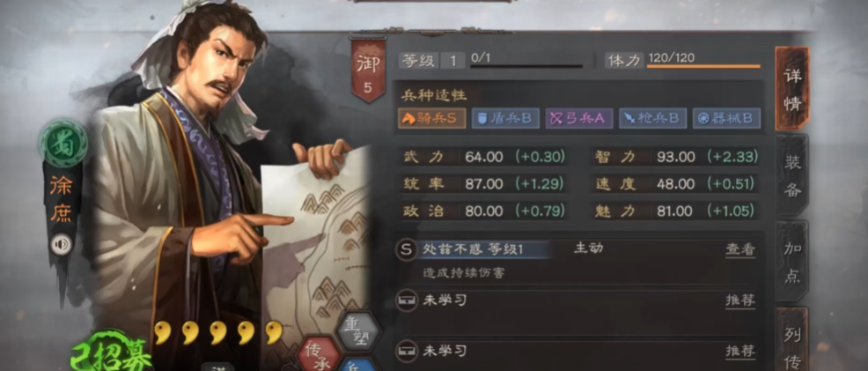Select the red 传承 hexagon button
Viewport: 868px width, 371px height.
coord(319,354)
